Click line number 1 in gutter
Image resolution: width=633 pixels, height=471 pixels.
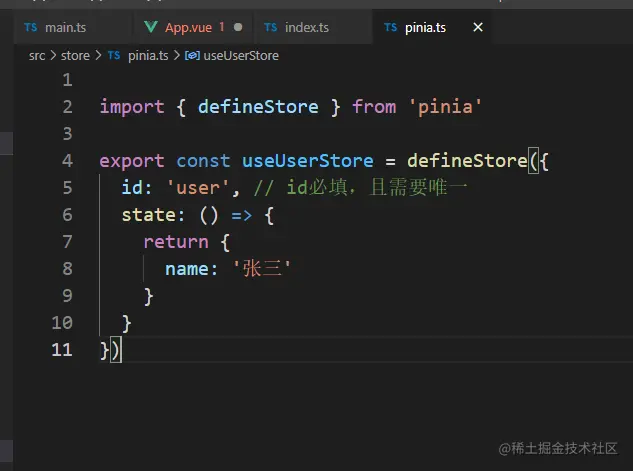point(67,80)
